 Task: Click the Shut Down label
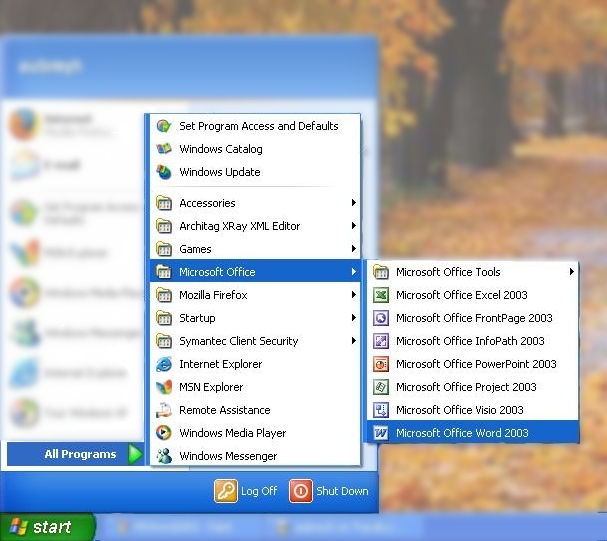coord(343,491)
